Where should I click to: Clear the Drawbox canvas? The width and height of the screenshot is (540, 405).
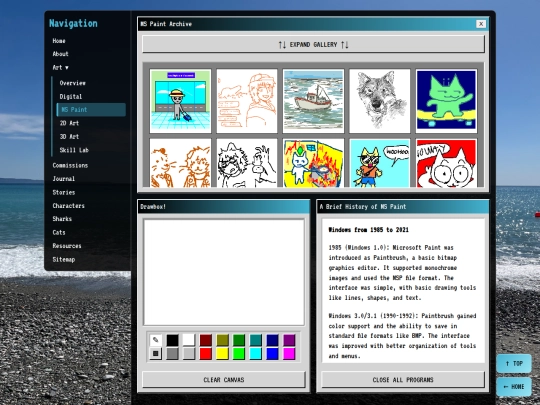pyautogui.click(x=224, y=380)
